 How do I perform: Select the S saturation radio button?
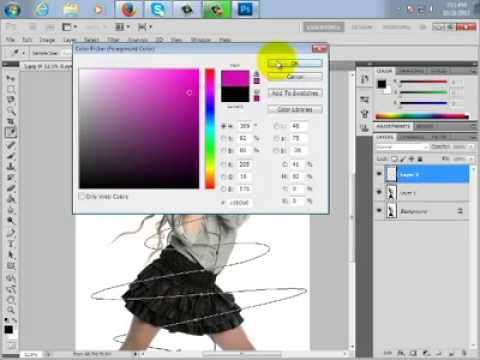(224, 138)
